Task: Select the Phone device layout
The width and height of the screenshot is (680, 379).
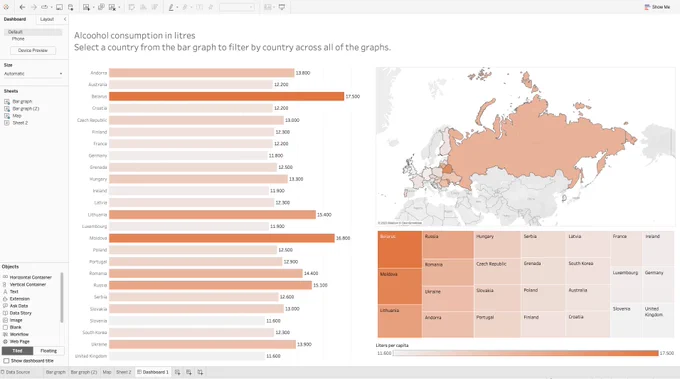Action: [18, 39]
